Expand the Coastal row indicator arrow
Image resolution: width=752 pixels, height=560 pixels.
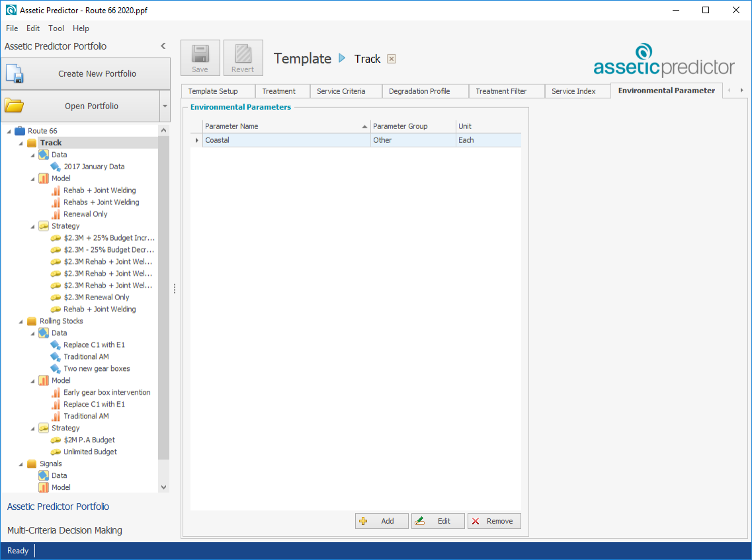pos(196,140)
